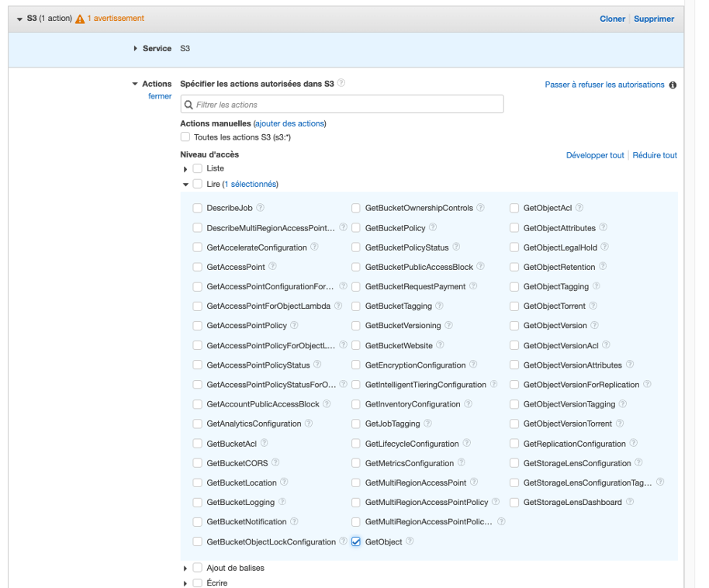Tick the GetBucketPolicy checkbox

[x=356, y=227]
